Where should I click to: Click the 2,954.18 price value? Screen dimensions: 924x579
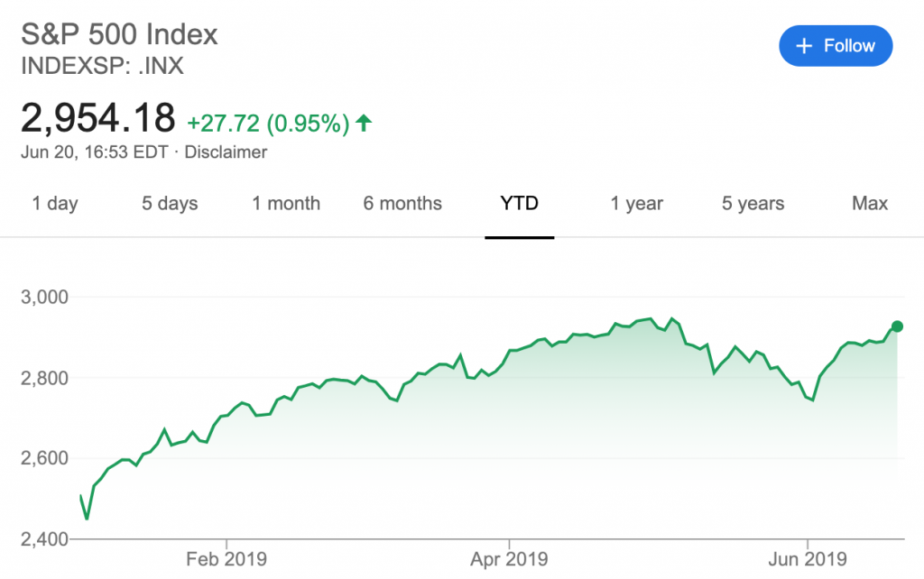97,118
